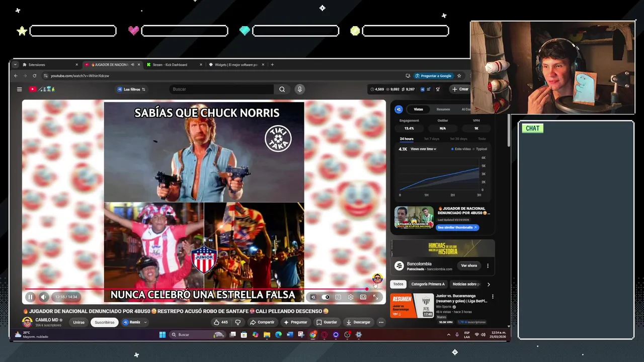Click the vidIQ icon in player controls
Screen dimensions: 644x362
tap(313, 297)
